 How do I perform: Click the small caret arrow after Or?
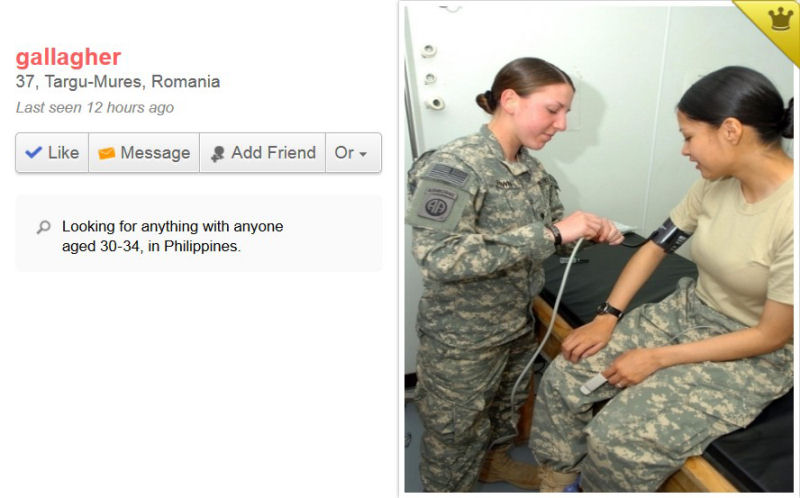click(363, 154)
